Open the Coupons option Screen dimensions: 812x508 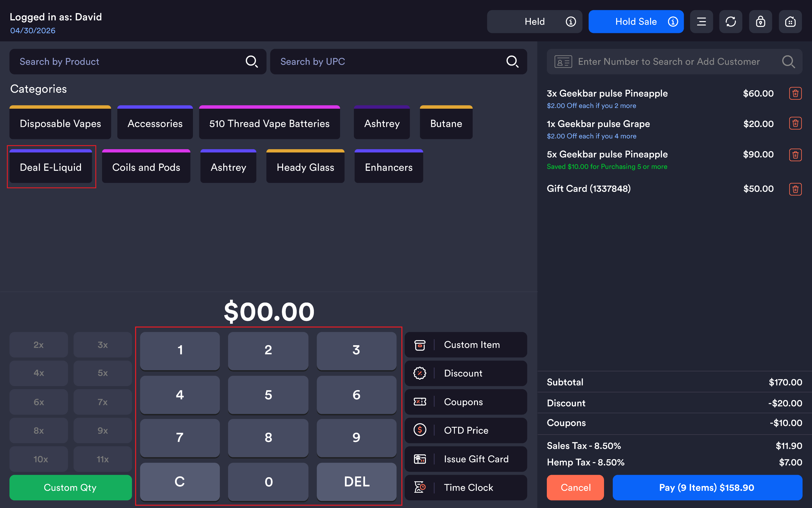(466, 402)
